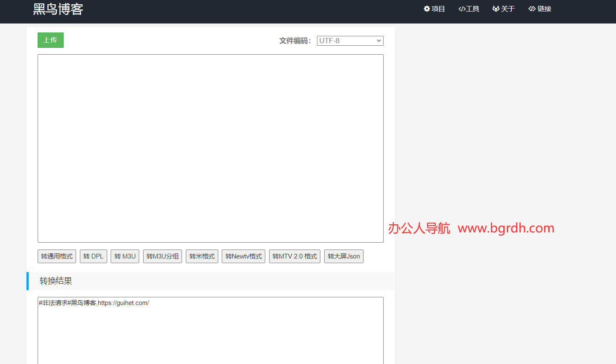
Task: Click inside the large source input textarea
Action: click(210, 148)
